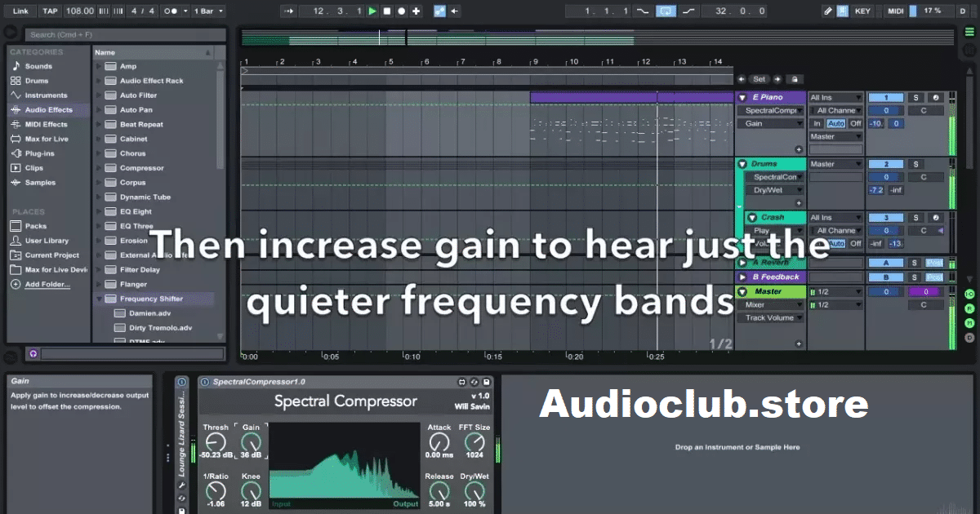
Task: Collapse the Frequency Shifter folder
Action: point(99,299)
